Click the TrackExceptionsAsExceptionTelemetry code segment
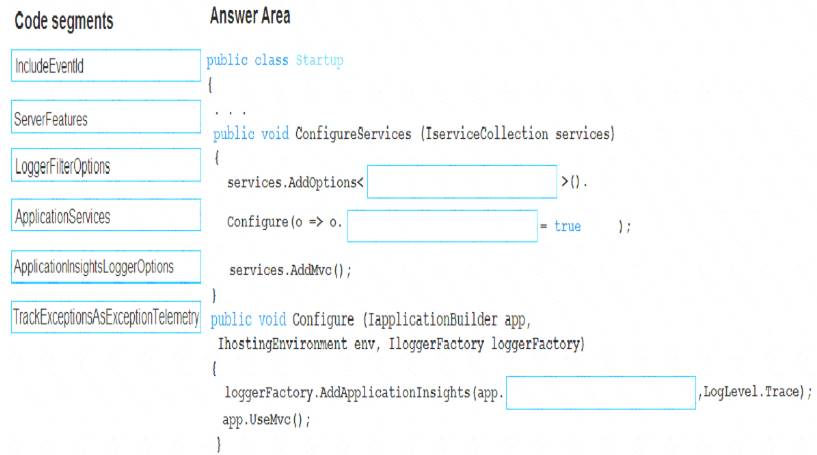Screen dimensions: 817x455 pos(106,317)
